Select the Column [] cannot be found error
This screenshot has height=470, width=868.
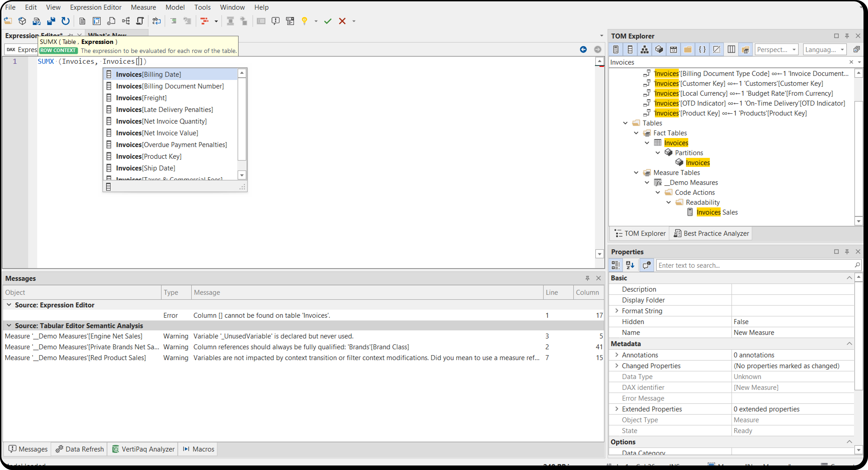tap(303, 315)
